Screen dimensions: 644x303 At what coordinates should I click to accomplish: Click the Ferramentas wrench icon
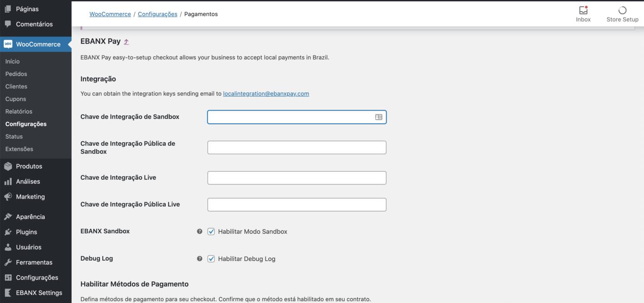(8, 262)
